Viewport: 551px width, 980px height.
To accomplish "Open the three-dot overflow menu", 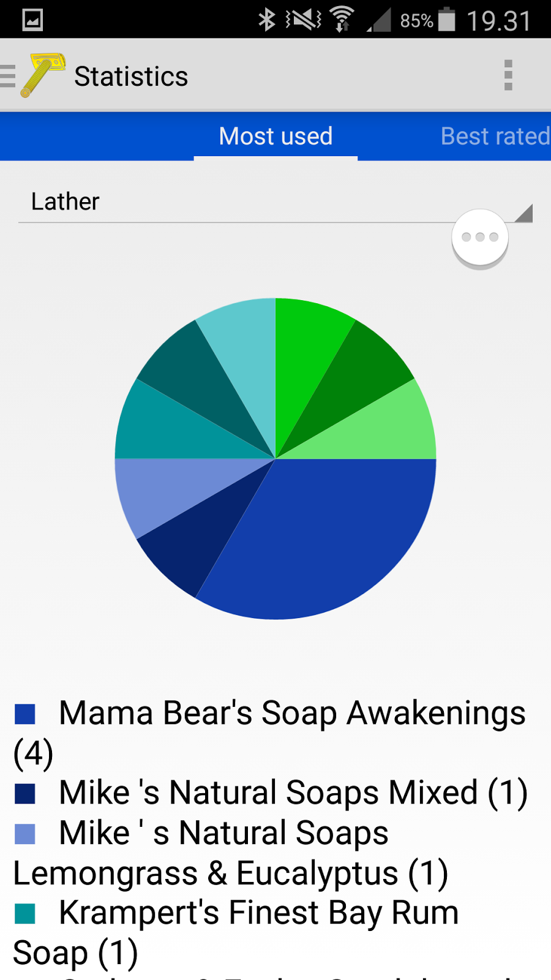I will click(x=508, y=75).
